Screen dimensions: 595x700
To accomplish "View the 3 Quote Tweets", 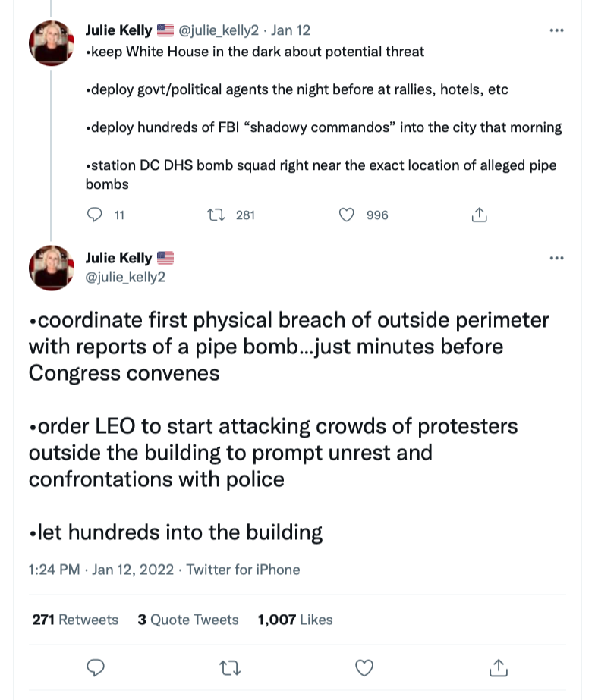I will point(188,620).
